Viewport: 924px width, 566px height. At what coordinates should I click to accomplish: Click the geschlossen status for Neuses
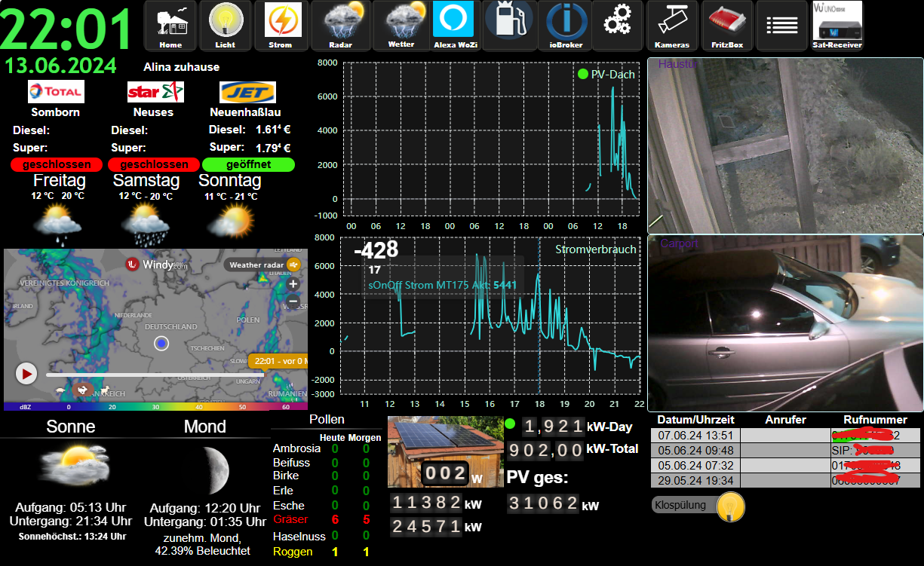coord(154,164)
